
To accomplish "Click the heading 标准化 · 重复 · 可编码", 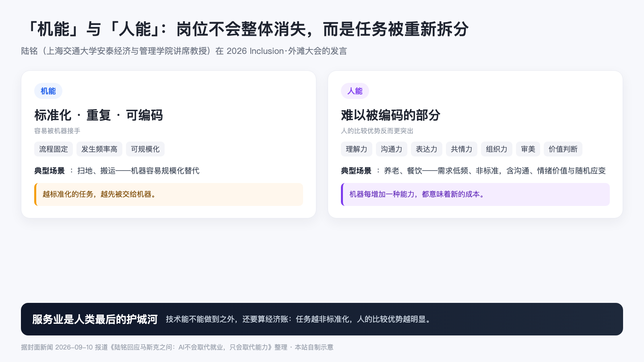I will 99,115.
